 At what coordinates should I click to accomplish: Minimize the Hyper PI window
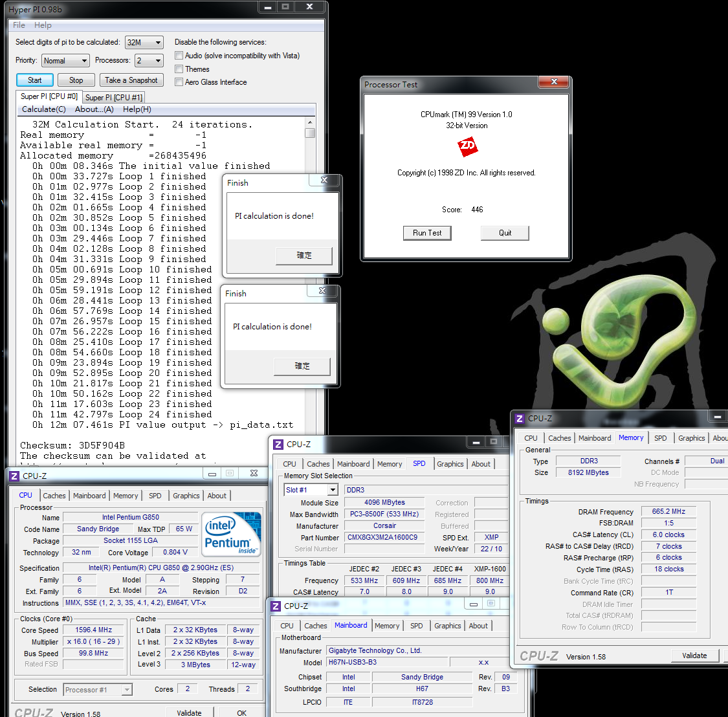click(267, 7)
